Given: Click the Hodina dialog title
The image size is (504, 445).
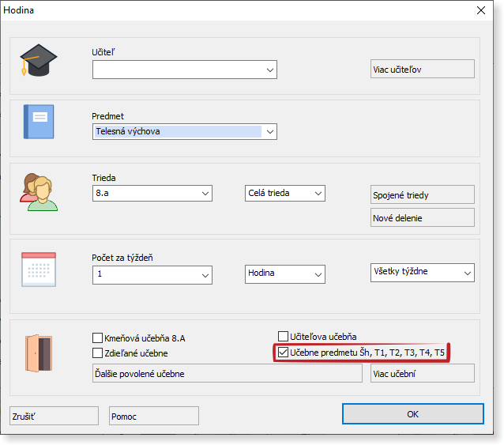Looking at the screenshot, I should click(19, 10).
